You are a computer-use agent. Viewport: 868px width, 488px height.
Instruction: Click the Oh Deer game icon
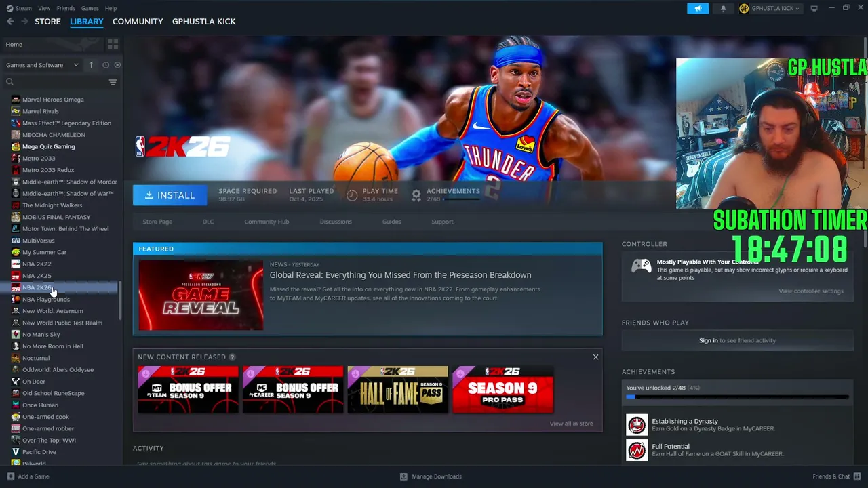pos(16,382)
